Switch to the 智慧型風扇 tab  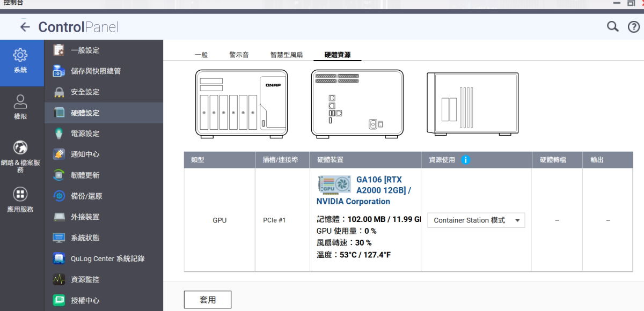coord(287,55)
